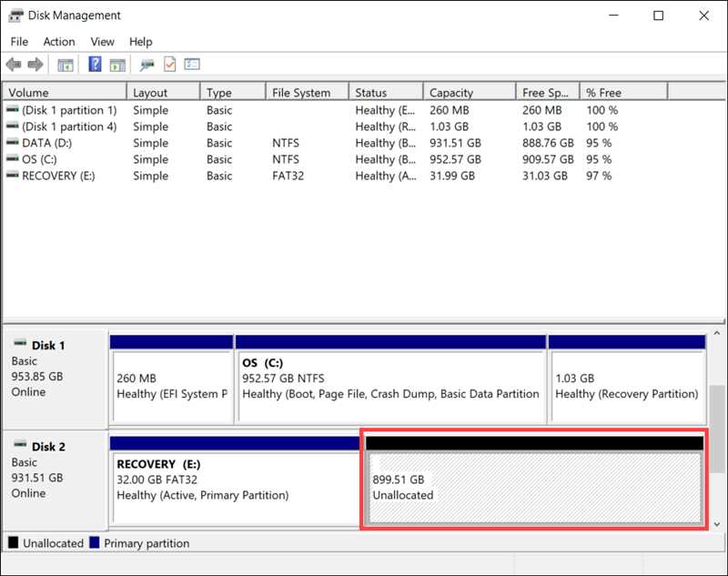Click the scroll up arrow of graphical view
The height and width of the screenshot is (576, 728).
[717, 333]
